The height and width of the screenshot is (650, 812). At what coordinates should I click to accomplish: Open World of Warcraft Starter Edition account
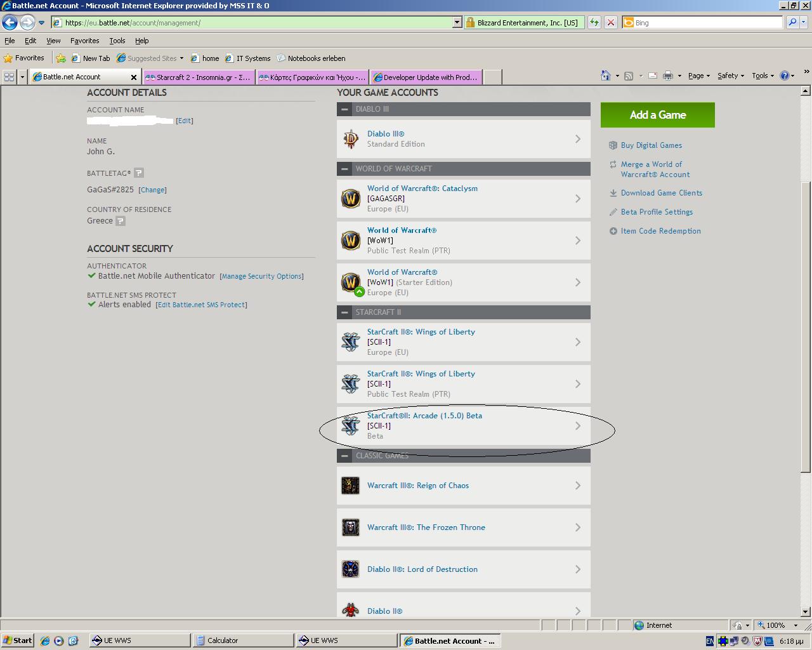click(464, 282)
